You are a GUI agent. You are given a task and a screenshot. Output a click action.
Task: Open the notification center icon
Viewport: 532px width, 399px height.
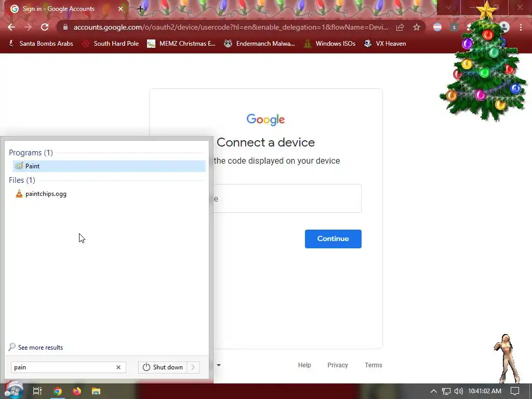point(515,391)
